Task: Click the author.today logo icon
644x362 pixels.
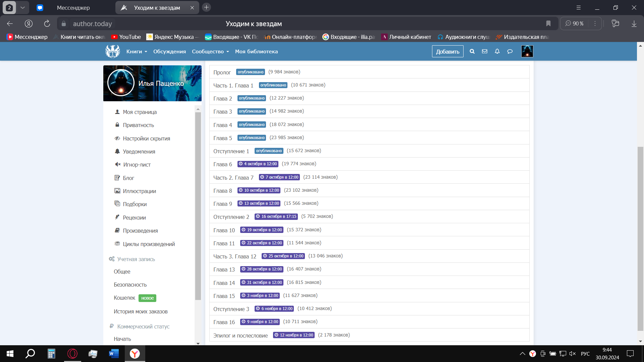Action: tap(113, 51)
